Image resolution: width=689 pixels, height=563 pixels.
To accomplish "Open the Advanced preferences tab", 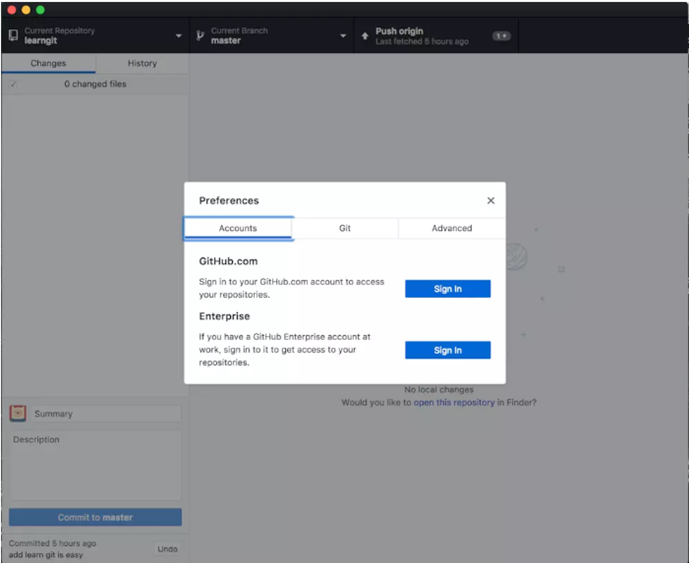I will (x=452, y=228).
